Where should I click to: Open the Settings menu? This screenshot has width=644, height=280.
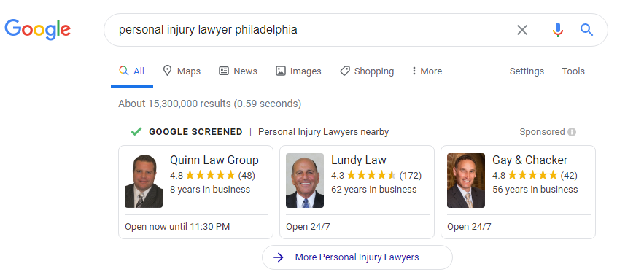coord(527,71)
